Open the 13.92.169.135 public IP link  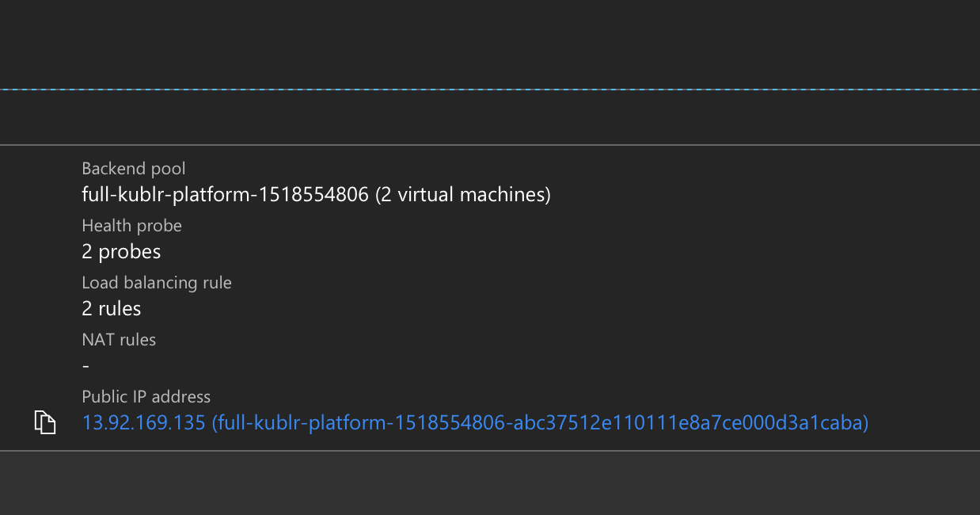click(144, 423)
